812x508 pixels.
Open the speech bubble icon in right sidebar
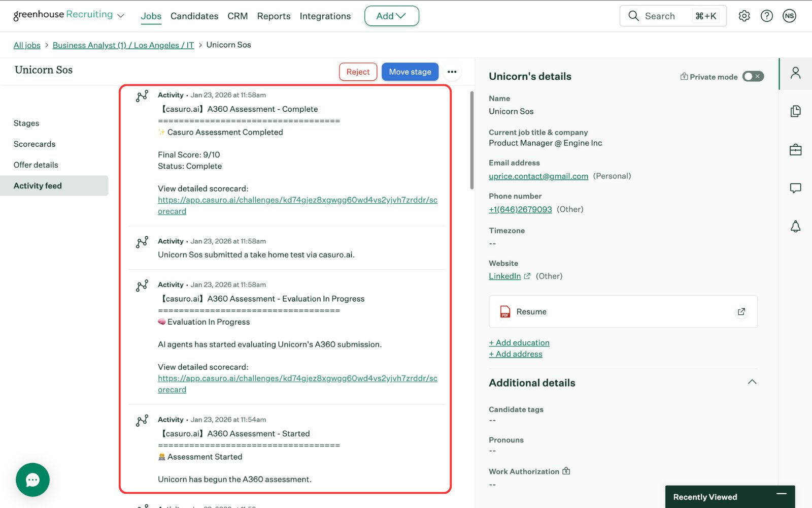795,188
